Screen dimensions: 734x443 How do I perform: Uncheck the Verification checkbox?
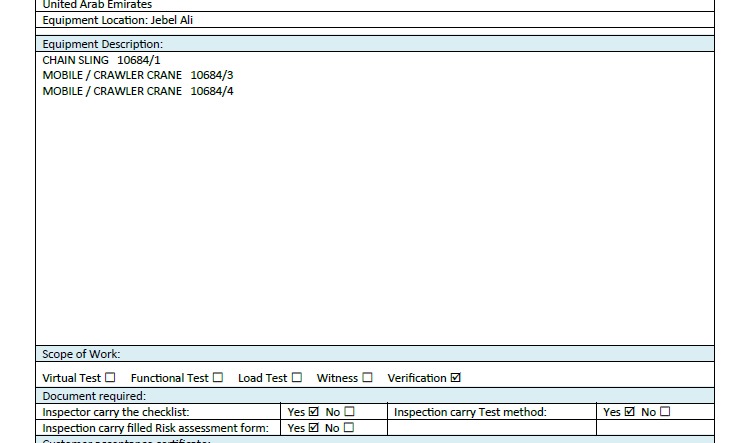pos(456,378)
